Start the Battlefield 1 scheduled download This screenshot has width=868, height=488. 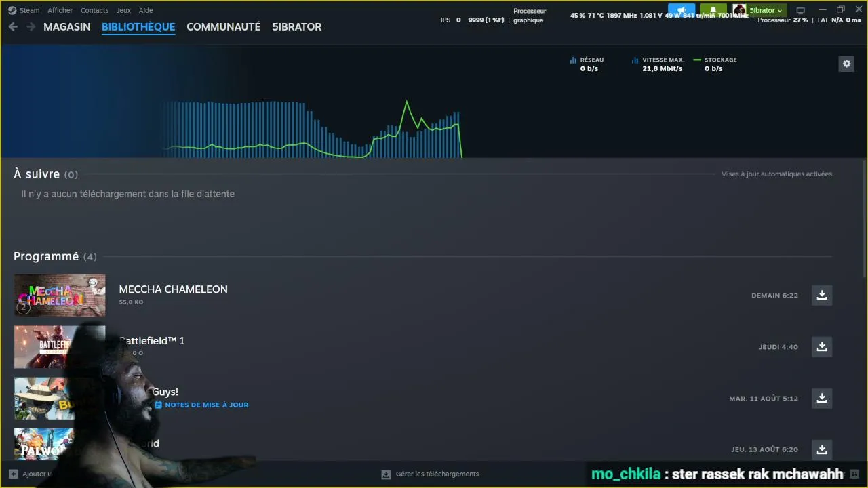822,346
